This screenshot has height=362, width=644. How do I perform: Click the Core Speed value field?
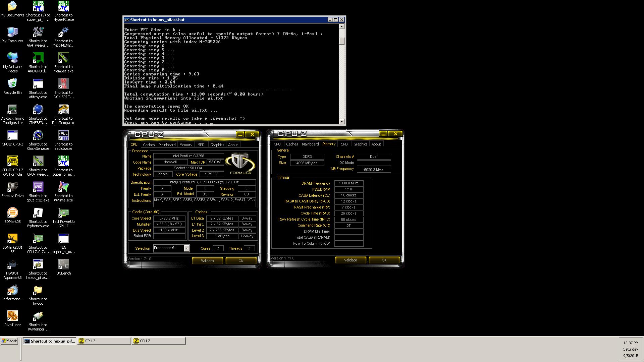(x=169, y=218)
